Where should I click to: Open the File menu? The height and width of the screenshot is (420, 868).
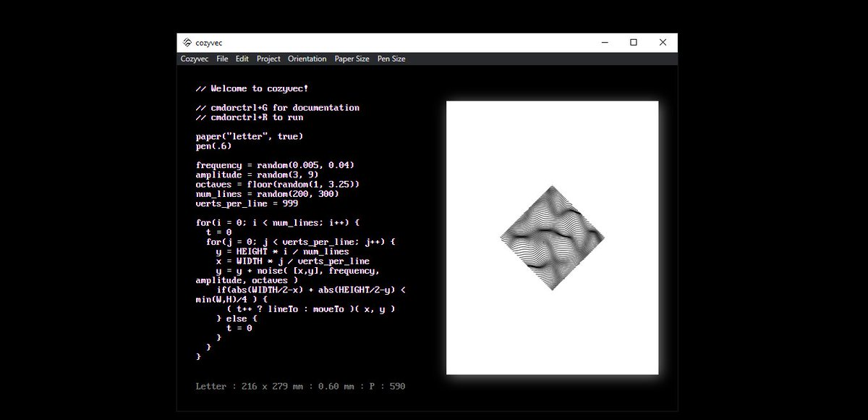click(222, 59)
